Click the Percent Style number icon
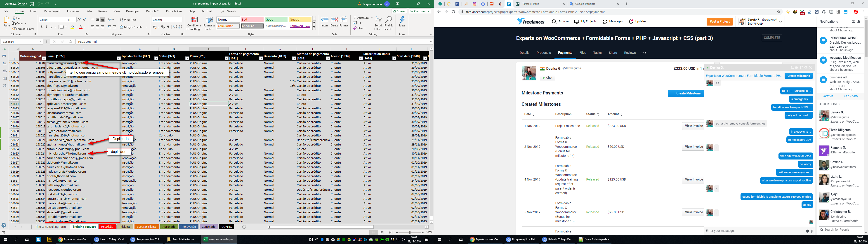This screenshot has width=868, height=244. click(x=163, y=27)
